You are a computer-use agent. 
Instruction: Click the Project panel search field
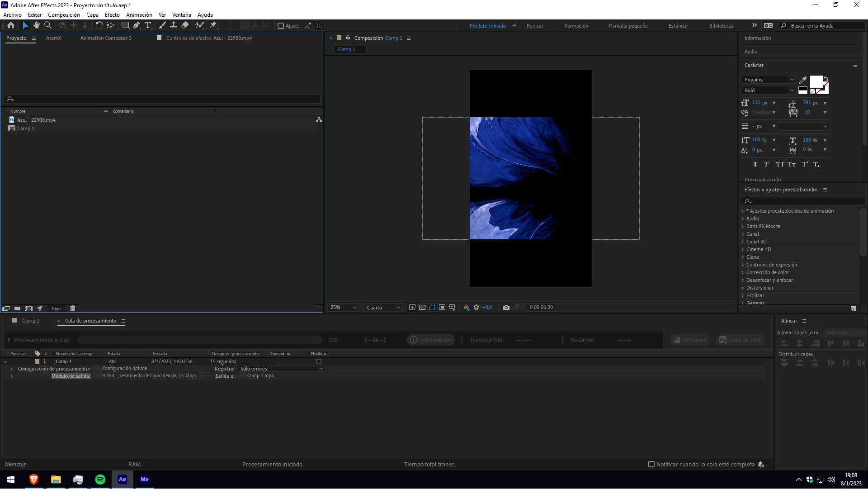[x=163, y=99]
